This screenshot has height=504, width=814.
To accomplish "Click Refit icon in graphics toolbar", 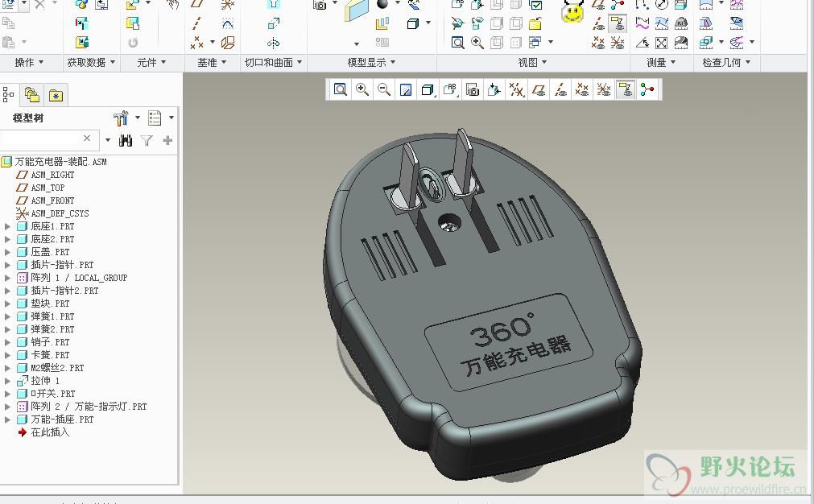I will click(x=340, y=89).
